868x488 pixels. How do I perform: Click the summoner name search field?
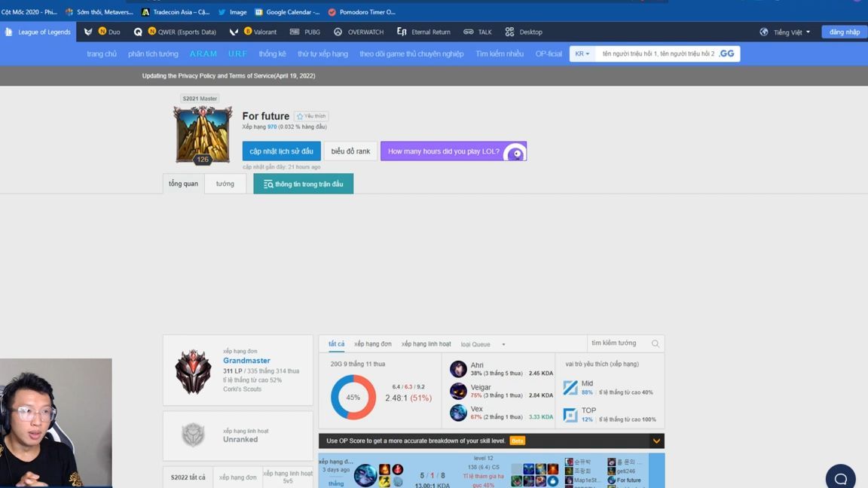pyautogui.click(x=657, y=53)
